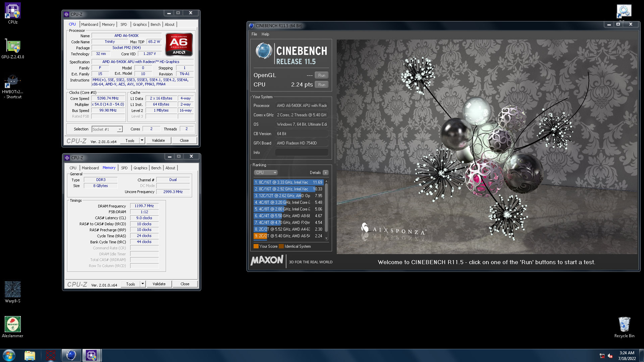Click Close in upper CPU-Z window
The image size is (644, 362).
(184, 140)
